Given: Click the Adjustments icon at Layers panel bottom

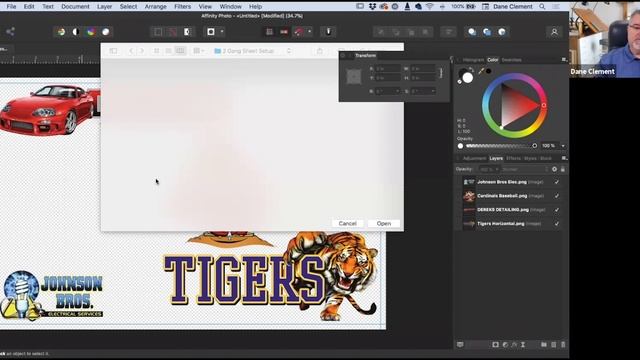Looking at the screenshot, I should point(505,345).
